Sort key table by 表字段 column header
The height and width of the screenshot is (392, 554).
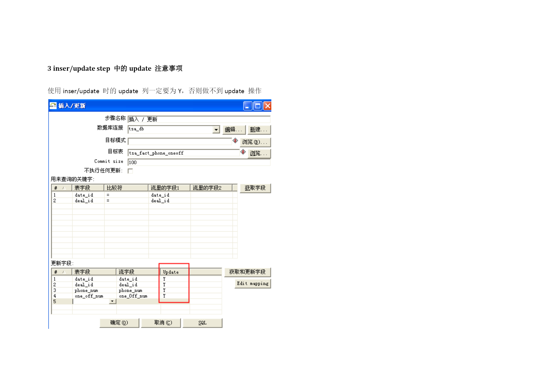(x=88, y=188)
